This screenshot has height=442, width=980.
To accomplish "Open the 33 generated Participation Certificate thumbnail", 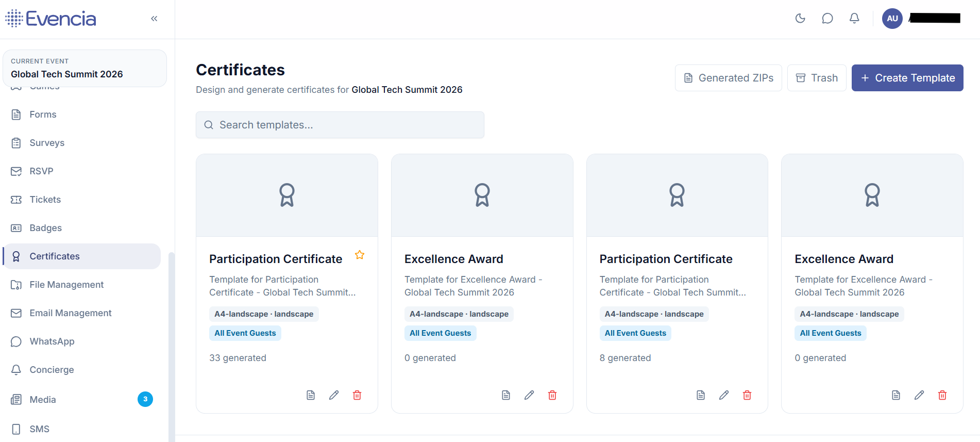I will (x=287, y=195).
